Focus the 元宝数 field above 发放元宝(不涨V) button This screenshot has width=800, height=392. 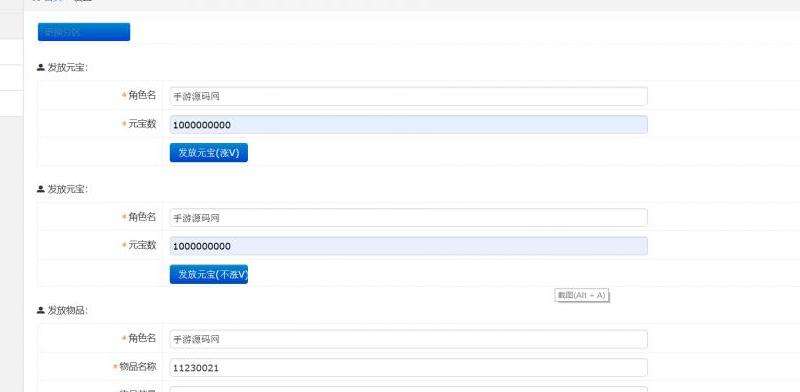[408, 246]
